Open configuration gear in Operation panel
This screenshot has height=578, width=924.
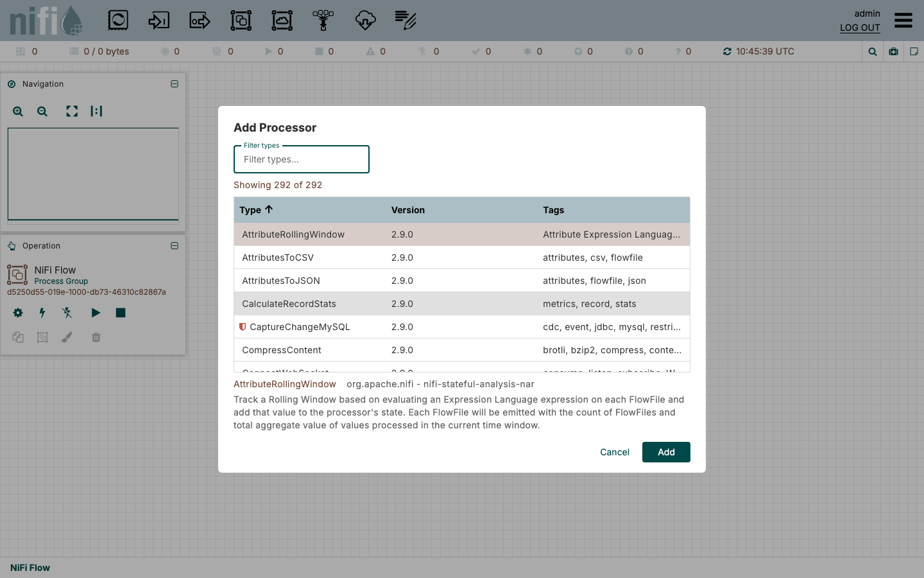tap(18, 313)
